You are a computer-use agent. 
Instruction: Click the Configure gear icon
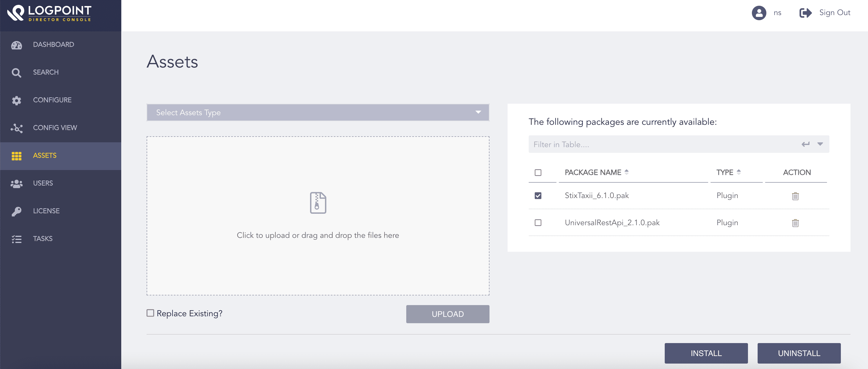(16, 100)
